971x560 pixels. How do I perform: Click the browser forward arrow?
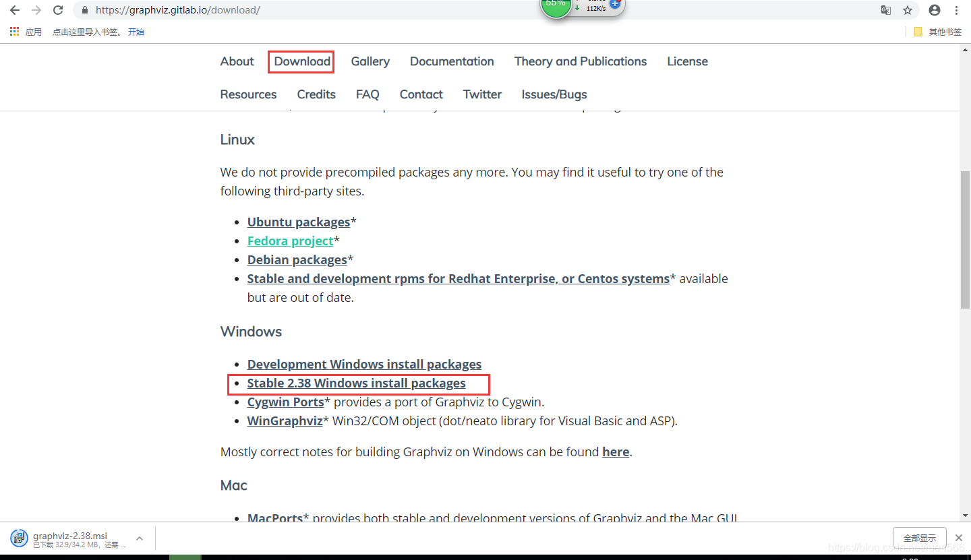(36, 10)
